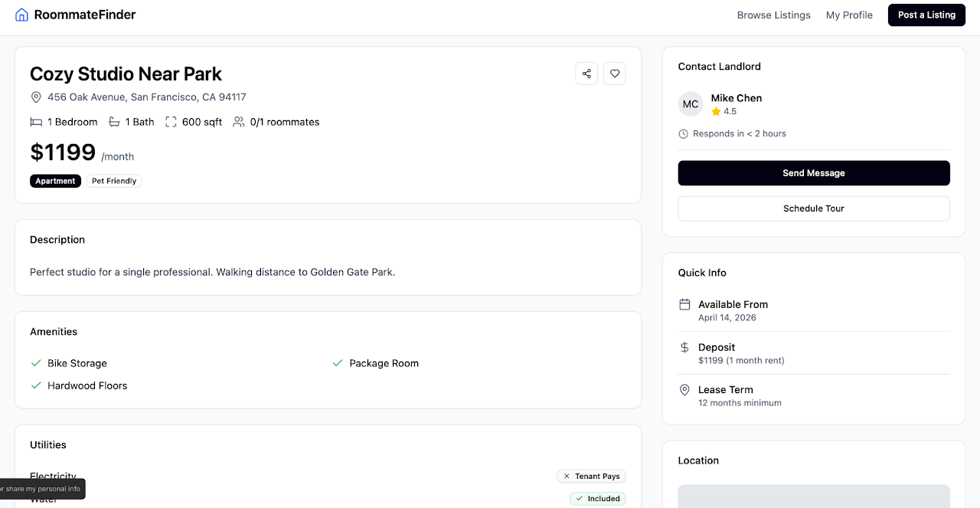Image resolution: width=980 pixels, height=508 pixels.
Task: Click the pin icon beside Lease Term
Action: point(684,390)
